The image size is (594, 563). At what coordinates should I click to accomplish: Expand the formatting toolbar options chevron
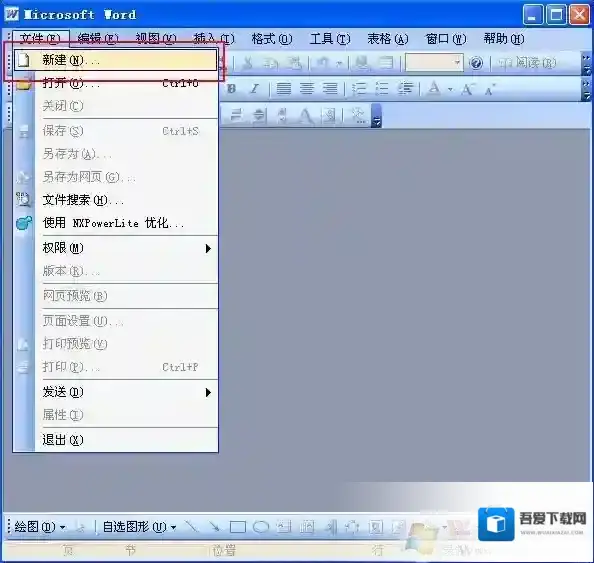click(586, 90)
